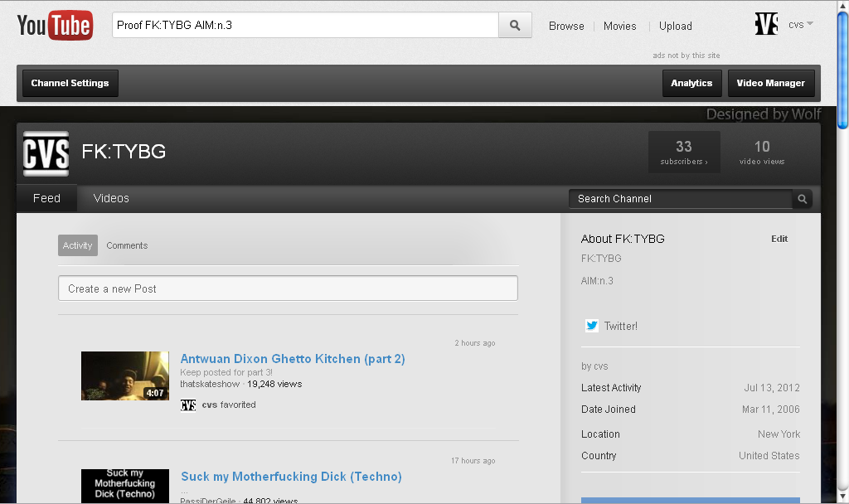Click the CVS account avatar in header
This screenshot has height=504, width=849.
click(767, 24)
